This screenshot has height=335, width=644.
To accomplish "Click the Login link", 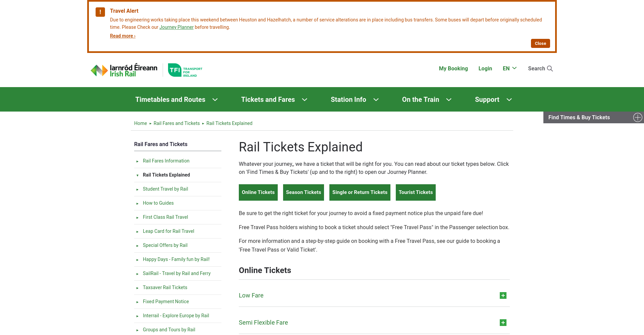I will tap(485, 68).
